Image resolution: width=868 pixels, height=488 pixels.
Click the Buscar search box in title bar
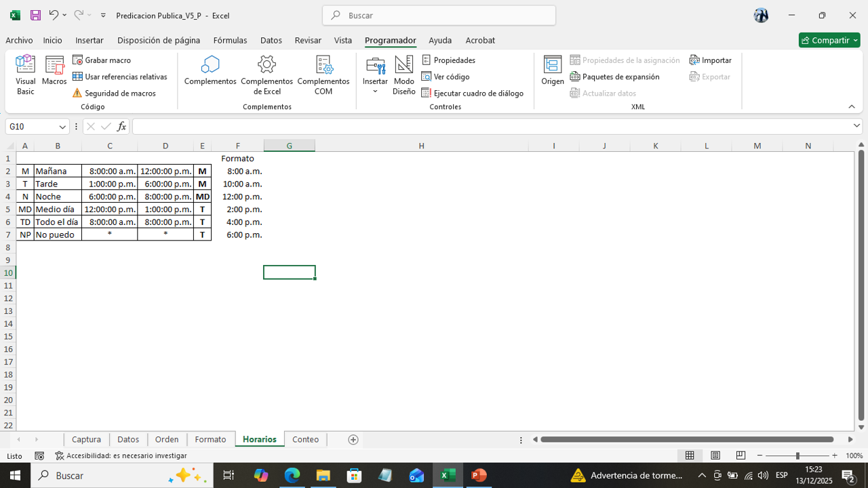tap(439, 15)
